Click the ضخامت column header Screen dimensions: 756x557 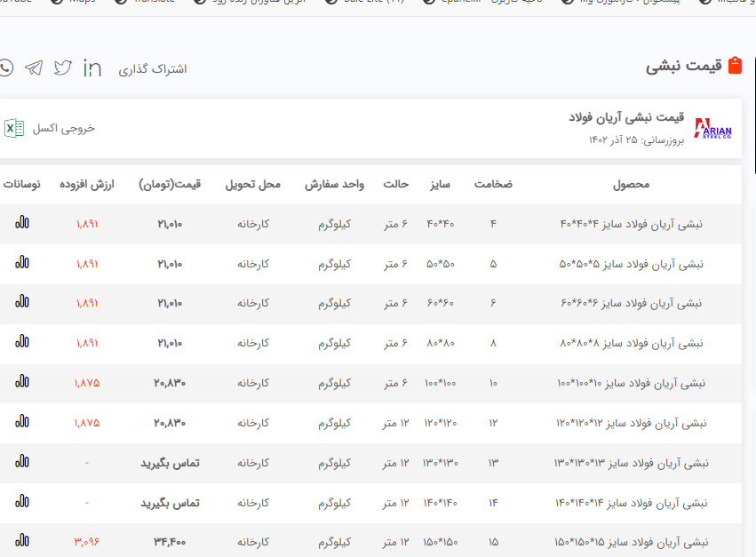(x=493, y=185)
